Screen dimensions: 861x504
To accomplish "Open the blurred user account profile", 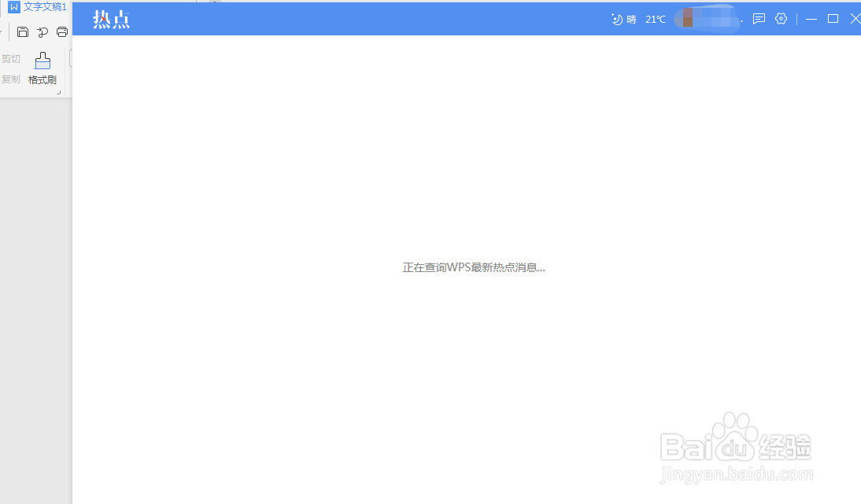I will [x=708, y=18].
